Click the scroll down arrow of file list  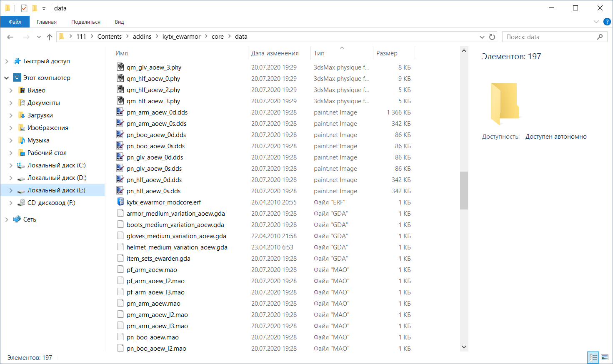(464, 347)
